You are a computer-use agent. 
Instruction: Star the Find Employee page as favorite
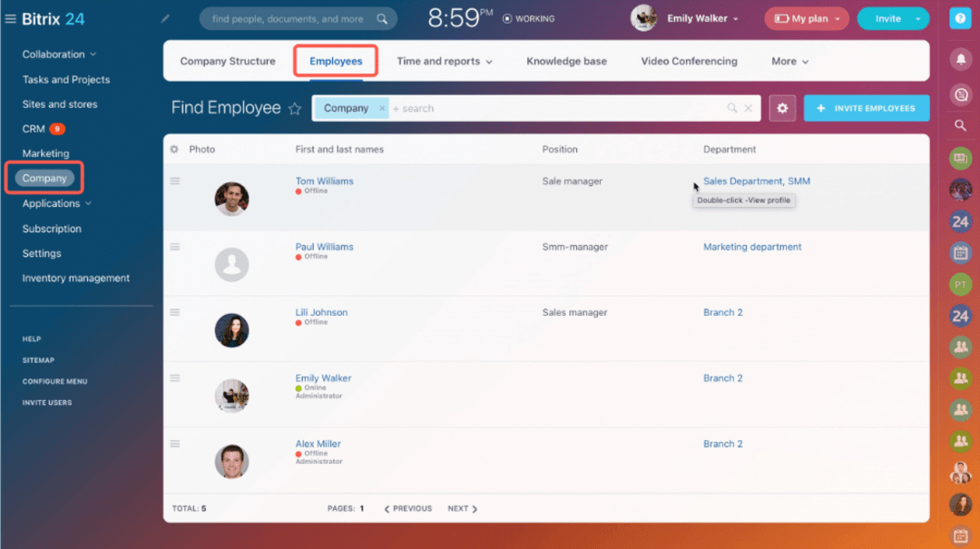click(295, 108)
